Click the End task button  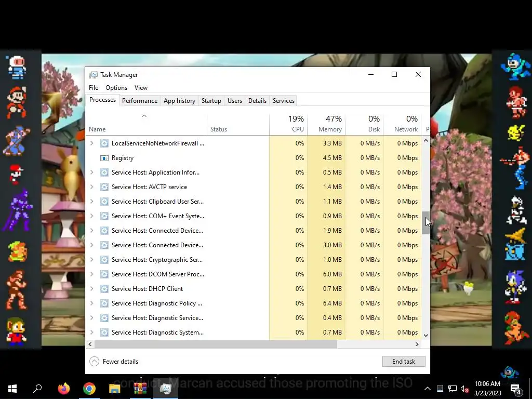pos(404,362)
